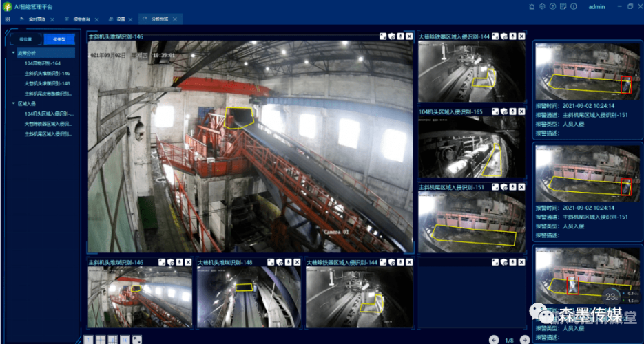Click the 按位置 filter button
Screen dimensions: 644x344
(26, 39)
